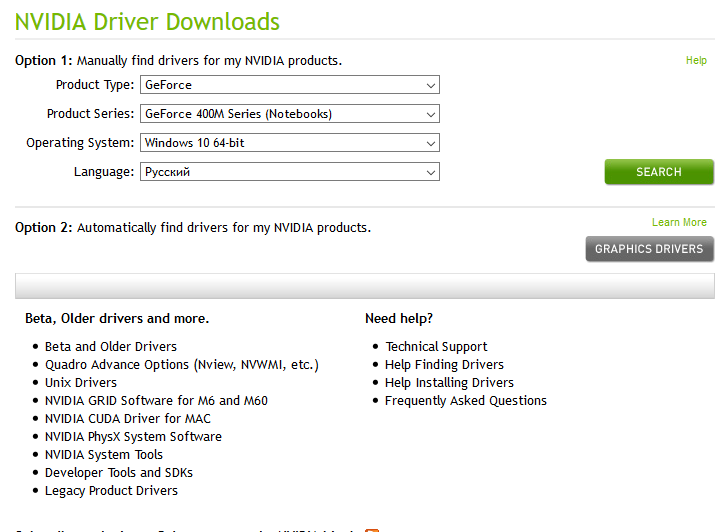Viewport: 724px width, 532px height.
Task: Open Help Installing Drivers link
Action: point(449,383)
